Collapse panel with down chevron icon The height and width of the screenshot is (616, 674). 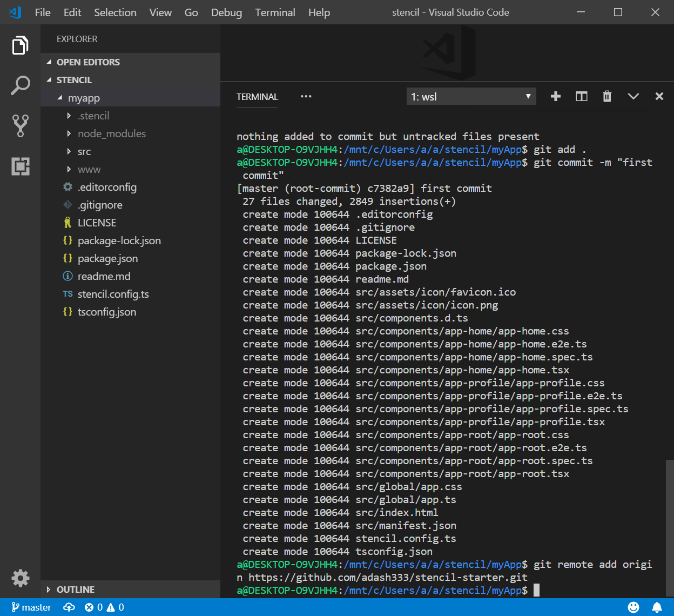coord(633,97)
